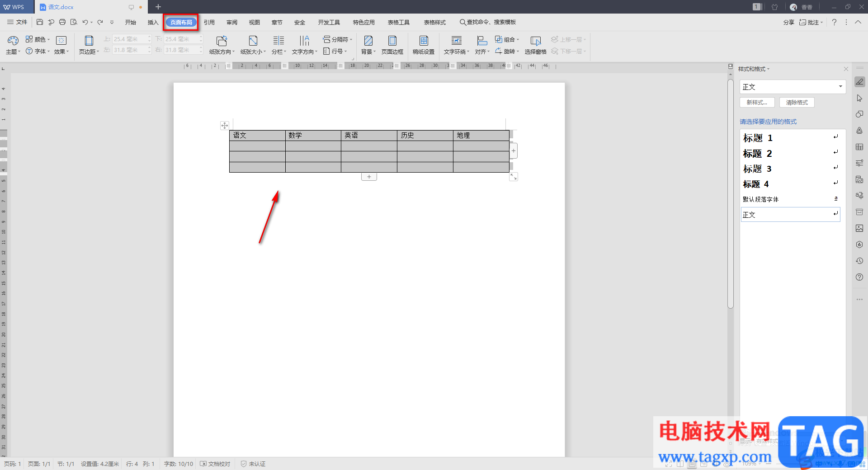Open Text Wrapping (文字环绕)
The image size is (868, 470).
[457, 45]
